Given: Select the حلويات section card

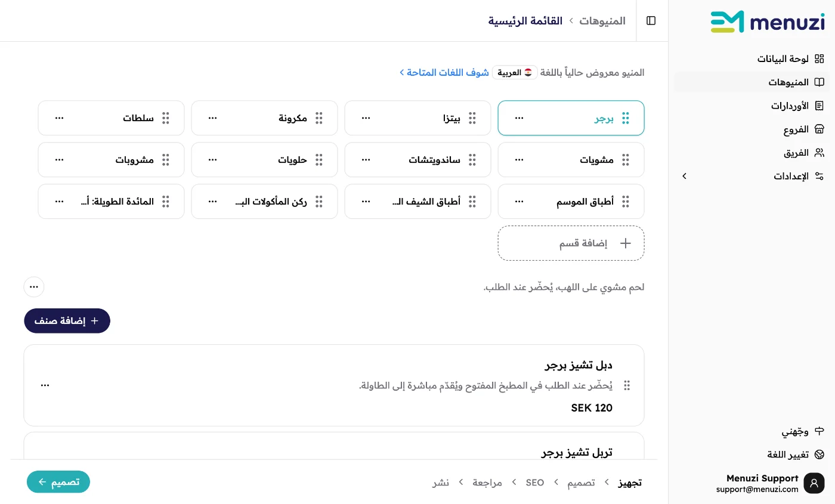Looking at the screenshot, I should pos(264,160).
